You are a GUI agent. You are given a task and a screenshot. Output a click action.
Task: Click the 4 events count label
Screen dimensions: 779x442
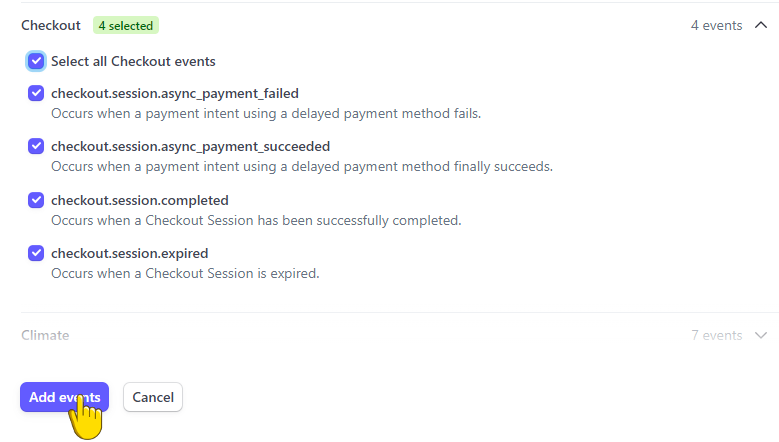pyautogui.click(x=716, y=25)
